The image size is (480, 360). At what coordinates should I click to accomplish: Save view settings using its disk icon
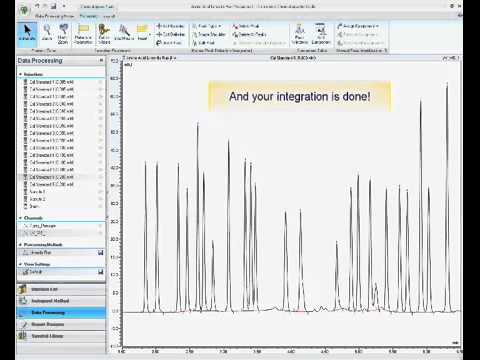pyautogui.click(x=100, y=272)
